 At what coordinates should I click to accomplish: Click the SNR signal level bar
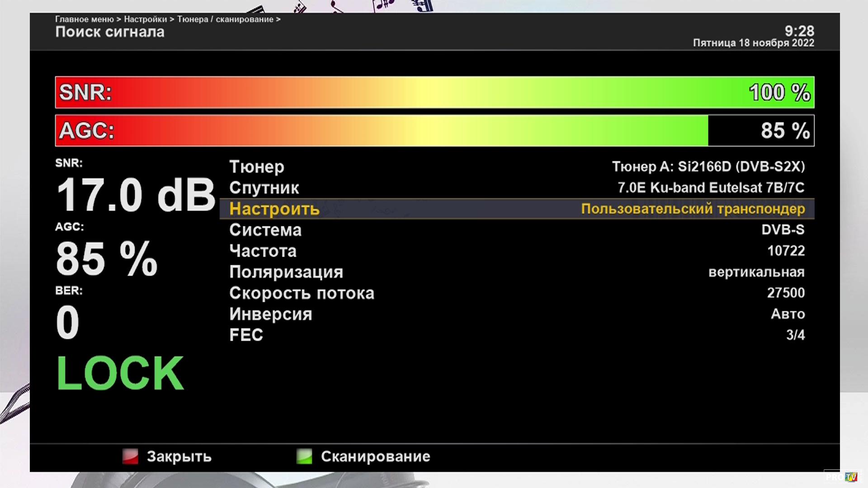coord(434,92)
